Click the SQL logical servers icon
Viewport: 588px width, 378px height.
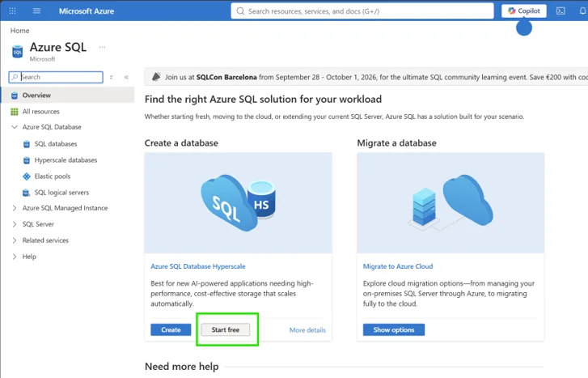tap(26, 193)
